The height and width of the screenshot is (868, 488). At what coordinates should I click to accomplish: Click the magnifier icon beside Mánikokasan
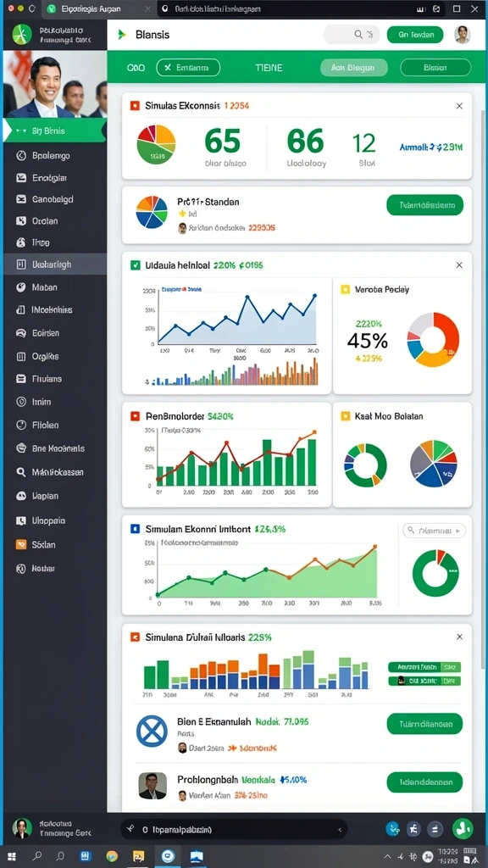(21, 472)
